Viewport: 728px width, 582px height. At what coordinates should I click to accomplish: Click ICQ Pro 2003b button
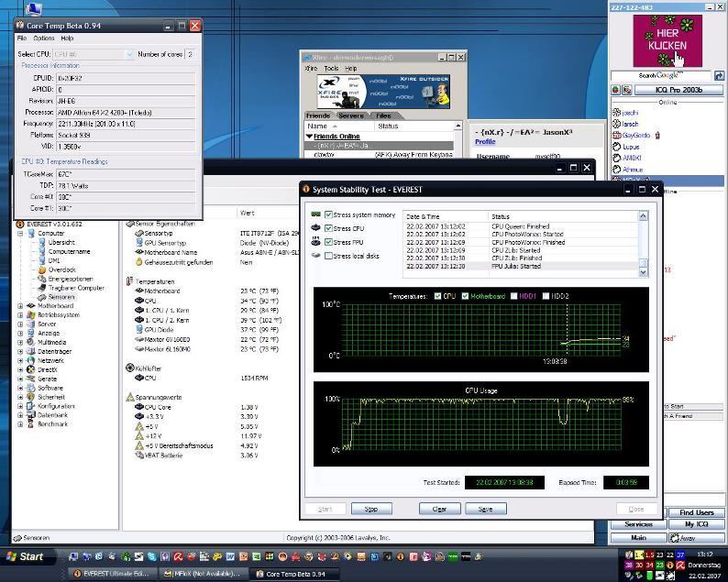pyautogui.click(x=678, y=90)
